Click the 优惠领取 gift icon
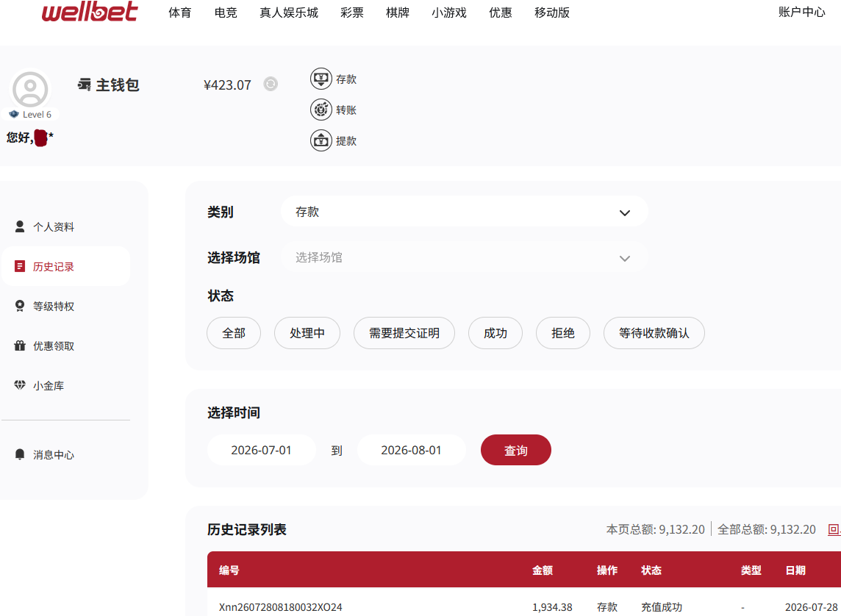 [20, 345]
